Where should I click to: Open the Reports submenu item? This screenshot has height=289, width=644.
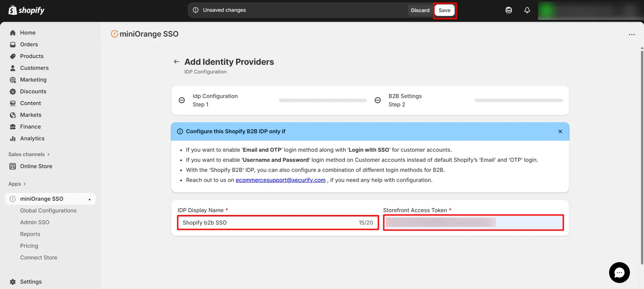click(30, 234)
